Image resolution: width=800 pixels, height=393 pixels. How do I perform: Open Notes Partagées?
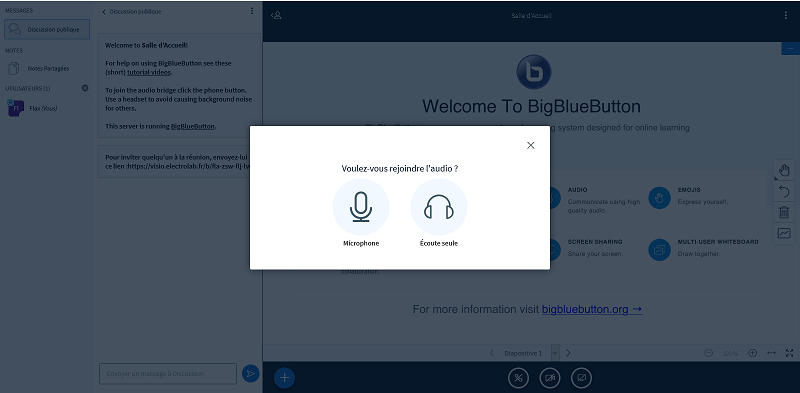47,68
